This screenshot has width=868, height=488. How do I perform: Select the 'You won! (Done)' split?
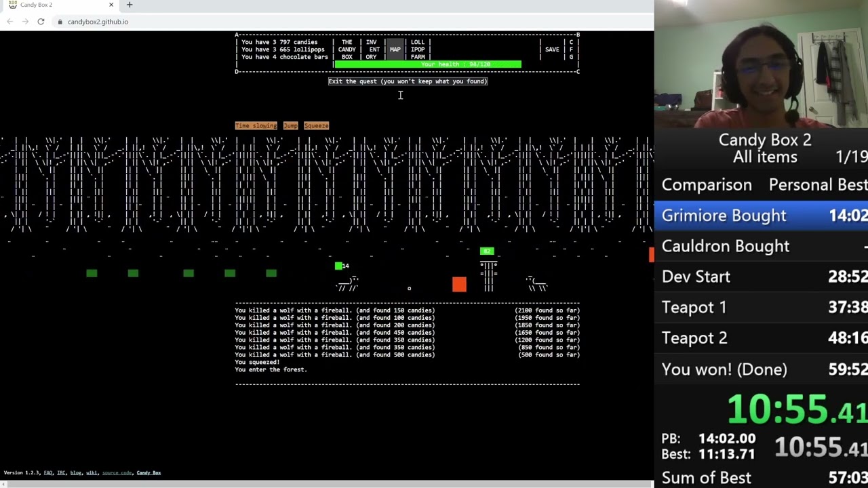(761, 369)
